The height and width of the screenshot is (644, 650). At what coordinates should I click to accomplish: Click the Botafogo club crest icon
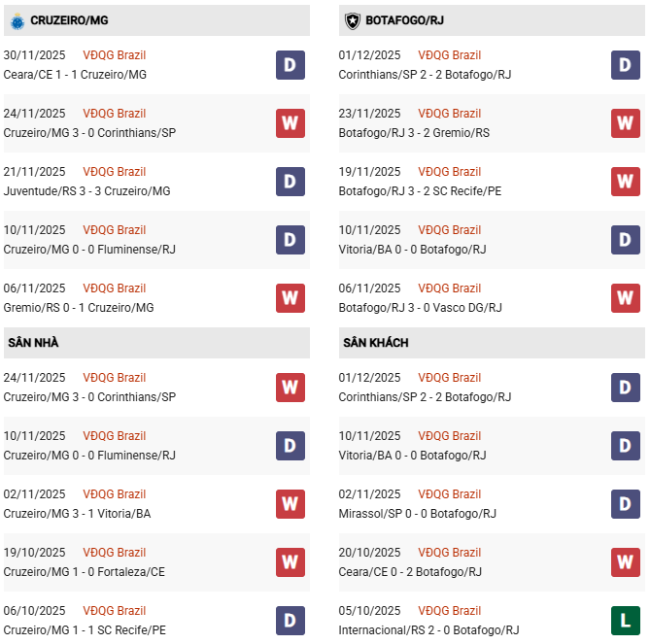coord(352,20)
